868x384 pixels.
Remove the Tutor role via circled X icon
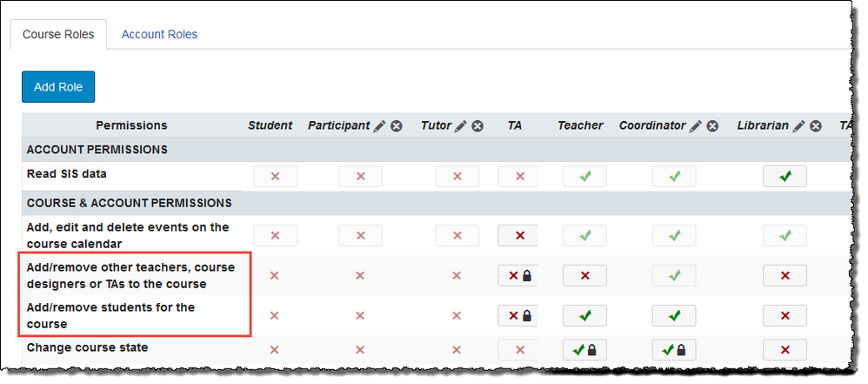(477, 126)
